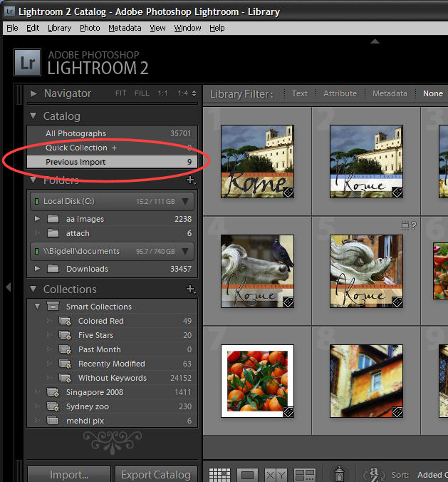Screen dimensions: 448x482
Task: Hide the top module picker panel arrow
Action: coord(375,41)
